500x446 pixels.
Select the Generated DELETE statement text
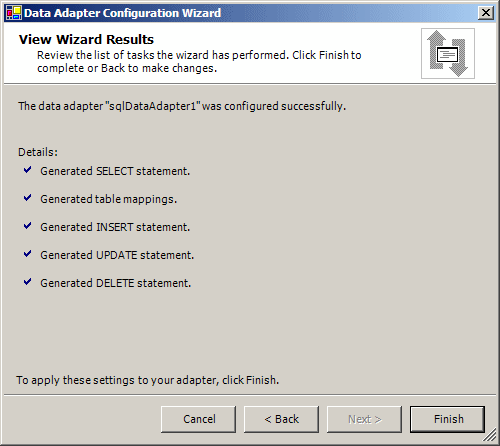(116, 283)
